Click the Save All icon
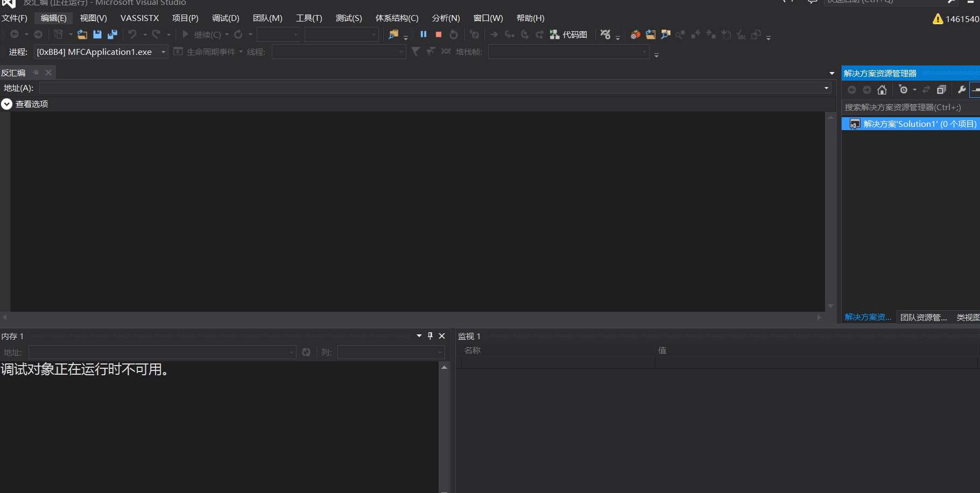This screenshot has width=980, height=493. pos(112,34)
